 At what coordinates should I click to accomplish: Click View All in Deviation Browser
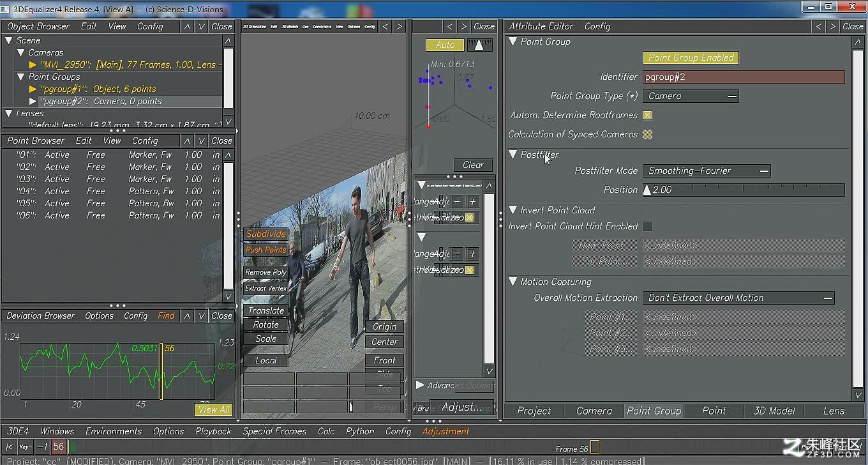point(214,409)
